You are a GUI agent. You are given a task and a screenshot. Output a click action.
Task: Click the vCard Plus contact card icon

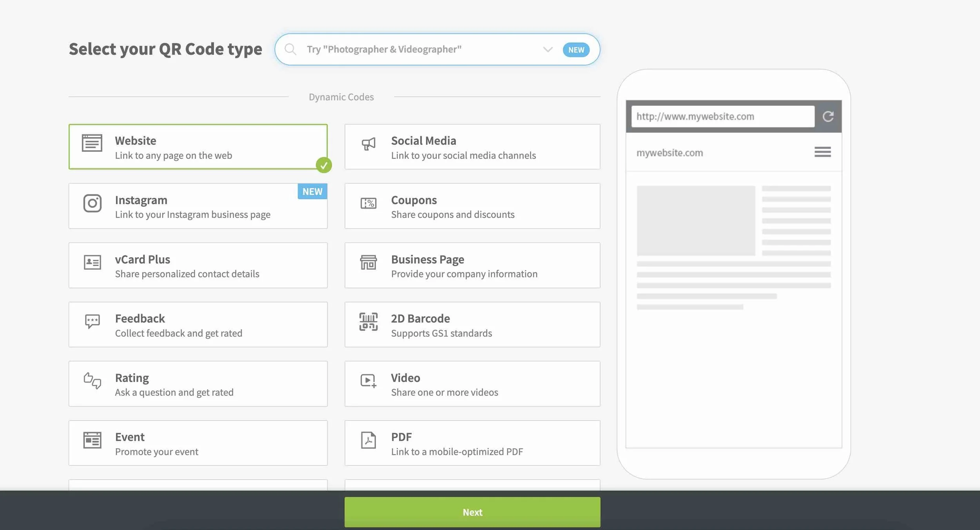point(93,262)
